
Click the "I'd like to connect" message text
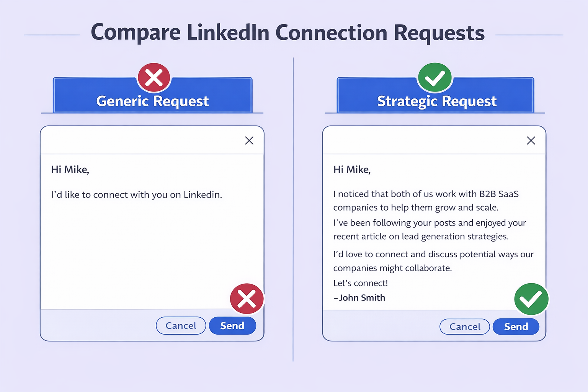137,194
